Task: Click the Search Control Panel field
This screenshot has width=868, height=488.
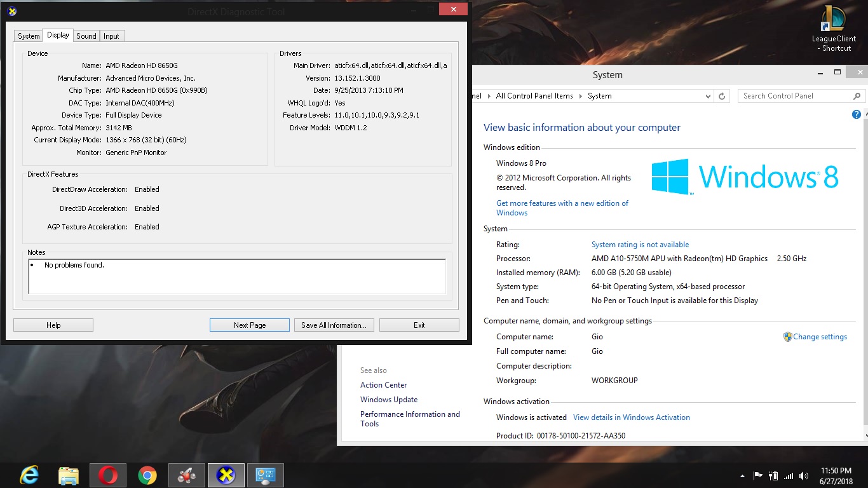Action: (x=794, y=96)
